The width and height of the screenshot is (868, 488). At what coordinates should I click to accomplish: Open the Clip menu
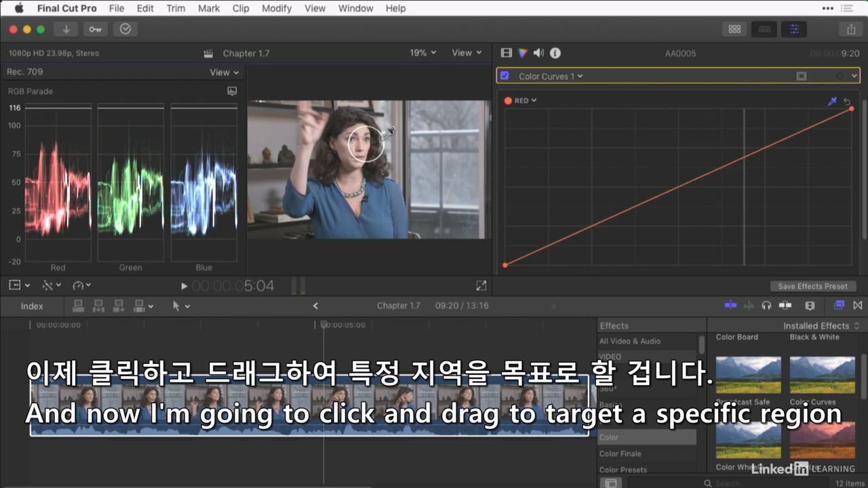point(241,8)
